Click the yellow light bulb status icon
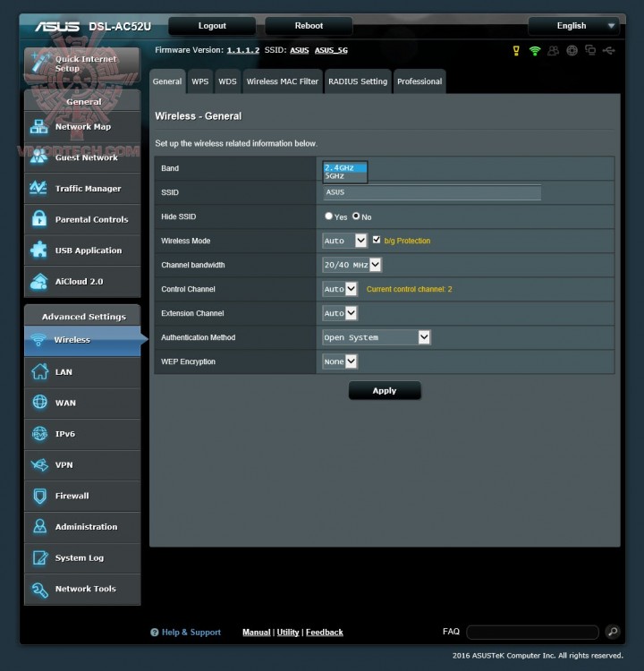The width and height of the screenshot is (644, 671). click(x=516, y=50)
